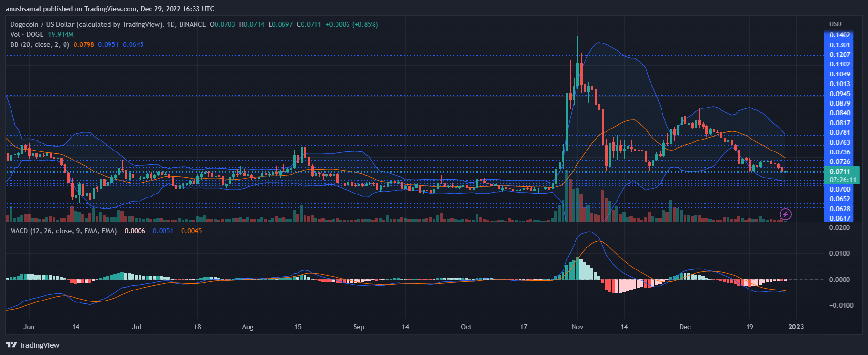Click the 0.0200 label on MACD axis
The width and height of the screenshot is (868, 355).
point(840,227)
